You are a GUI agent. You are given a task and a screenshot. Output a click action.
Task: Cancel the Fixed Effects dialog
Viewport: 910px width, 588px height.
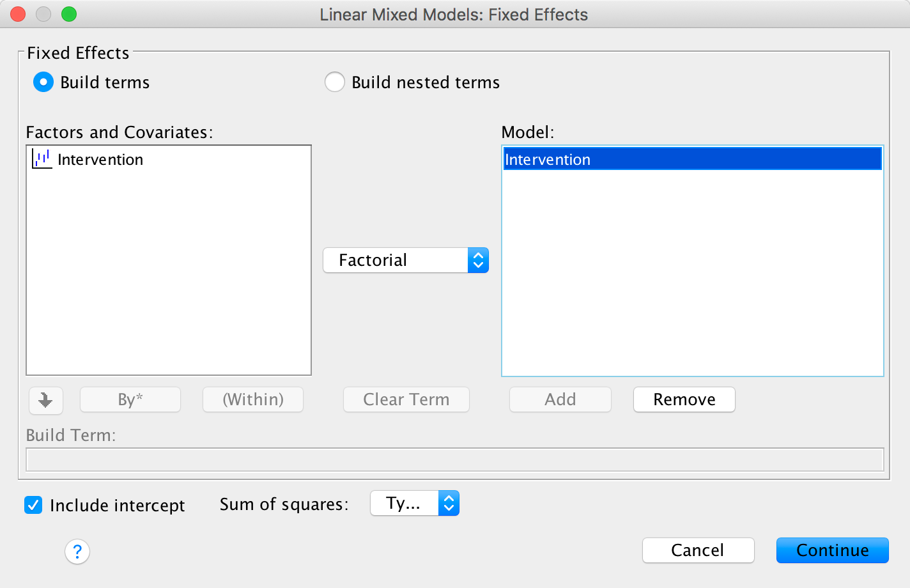tap(698, 550)
